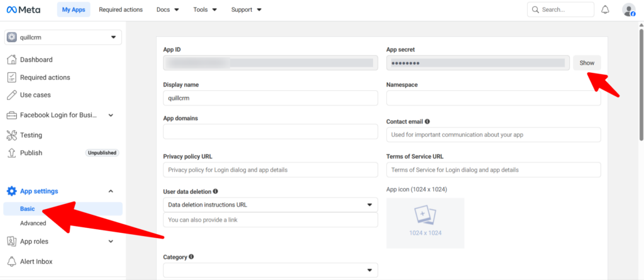Open Dashboard from the sidebar
The height and width of the screenshot is (280, 644).
(x=36, y=60)
